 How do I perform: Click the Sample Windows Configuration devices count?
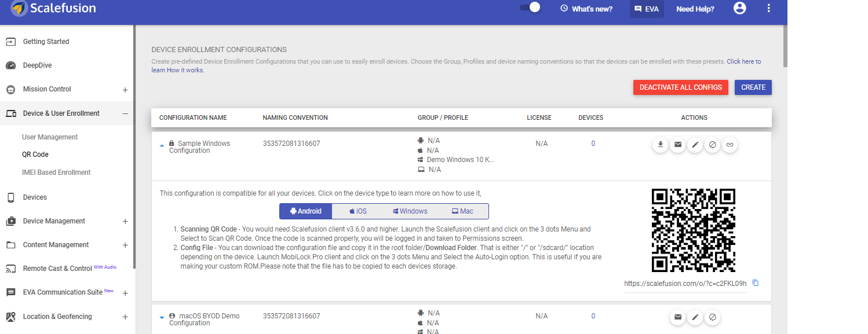pyautogui.click(x=593, y=144)
